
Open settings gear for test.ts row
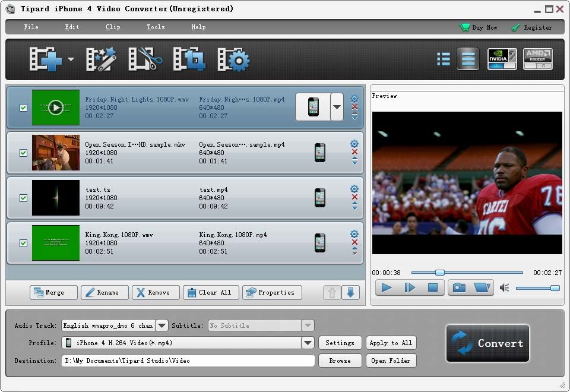tap(354, 189)
